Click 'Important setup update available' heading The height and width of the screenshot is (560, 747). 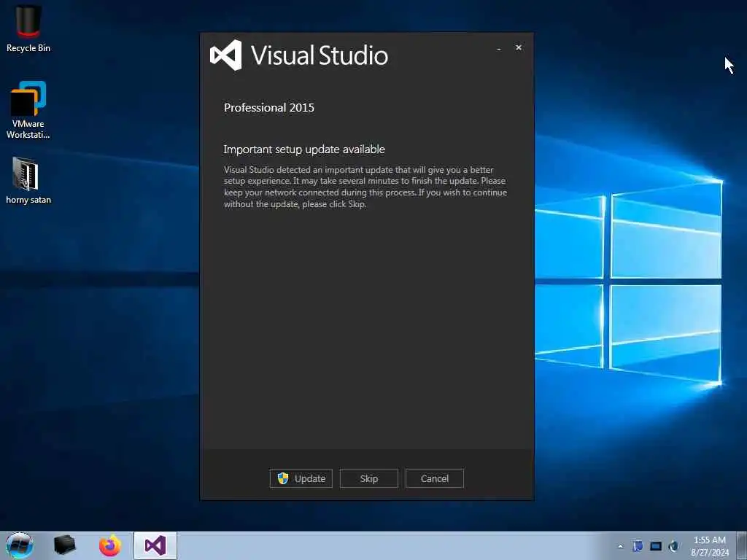pos(304,149)
